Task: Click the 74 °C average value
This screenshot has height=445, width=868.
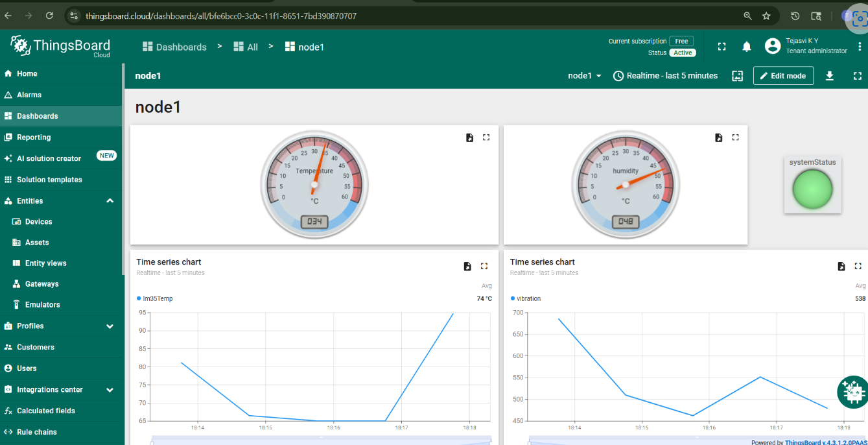Action: [484, 299]
